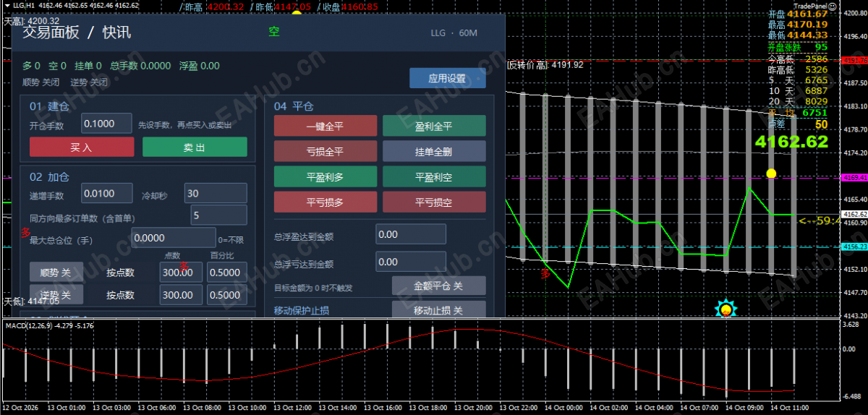Click the 04 平仓 section heading

pyautogui.click(x=294, y=106)
